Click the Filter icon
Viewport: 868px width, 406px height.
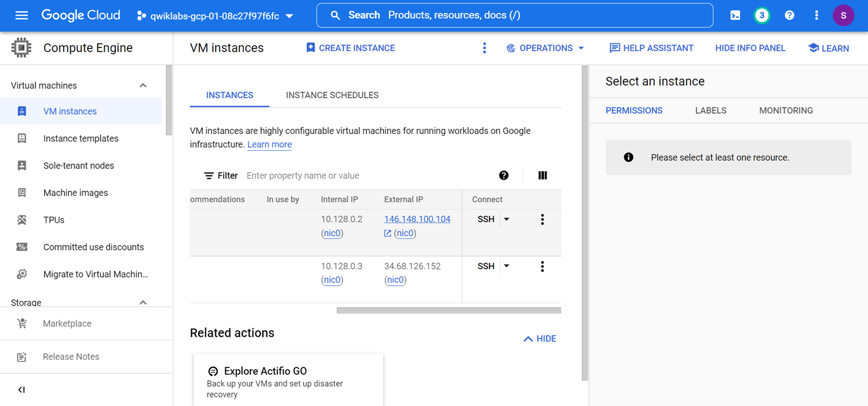click(x=209, y=176)
